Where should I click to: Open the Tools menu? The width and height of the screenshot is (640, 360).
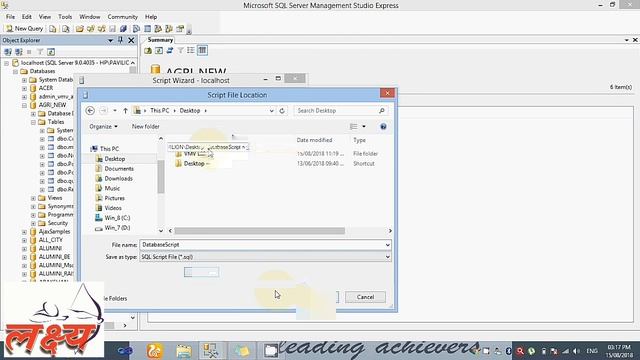65,17
